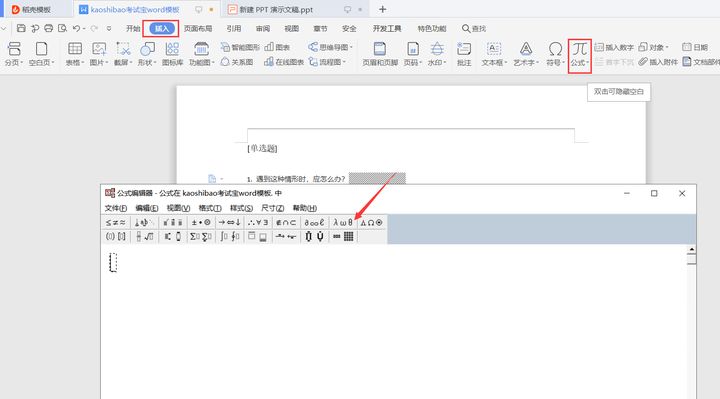Open 帮助(H) menu in formula editor
Image resolution: width=720 pixels, height=399 pixels.
pyautogui.click(x=304, y=208)
